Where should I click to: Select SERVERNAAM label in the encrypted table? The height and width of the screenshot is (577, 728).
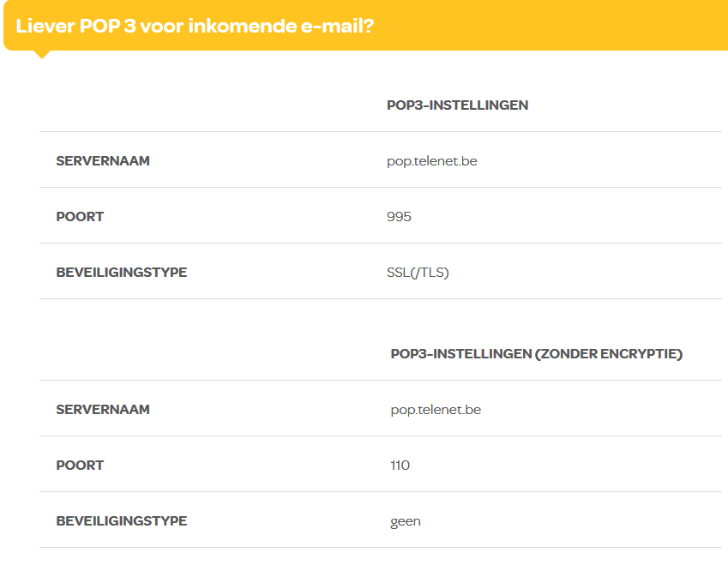(103, 161)
